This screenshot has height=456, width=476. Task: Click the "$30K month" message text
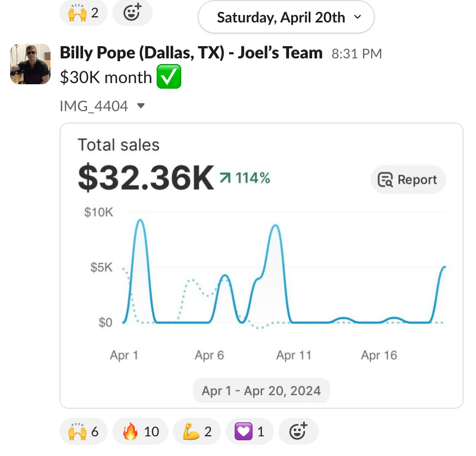[106, 78]
